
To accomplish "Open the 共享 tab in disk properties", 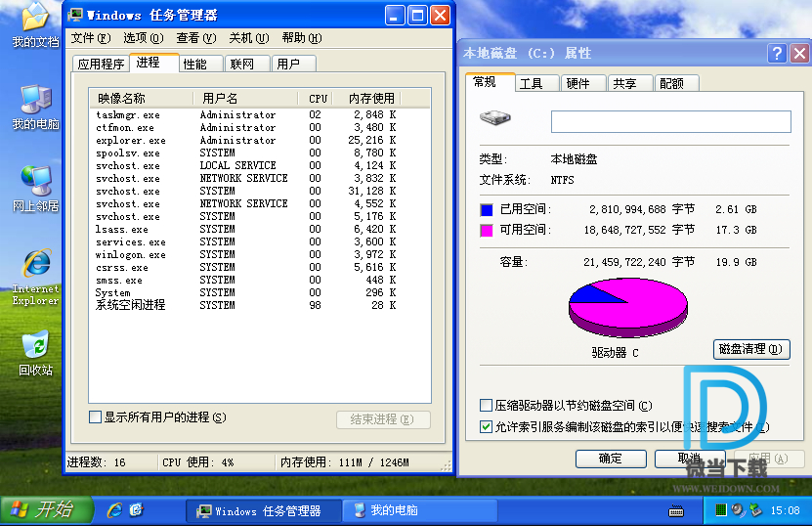I will click(629, 83).
